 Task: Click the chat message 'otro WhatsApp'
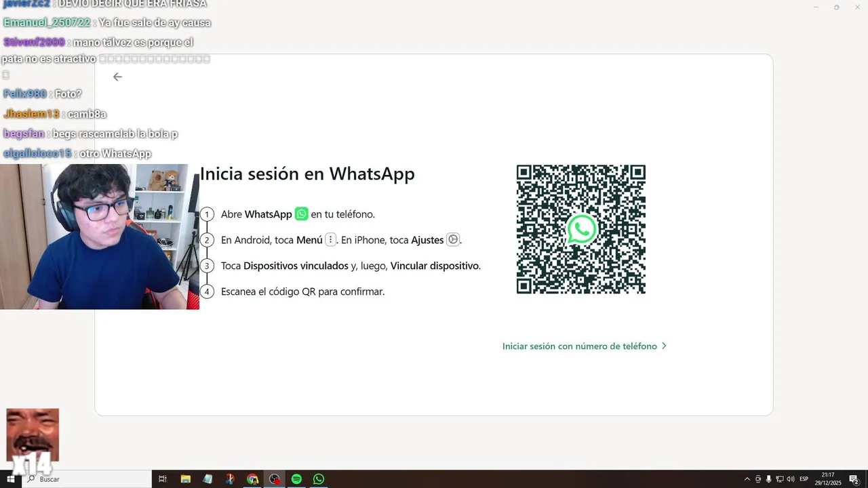pos(115,154)
